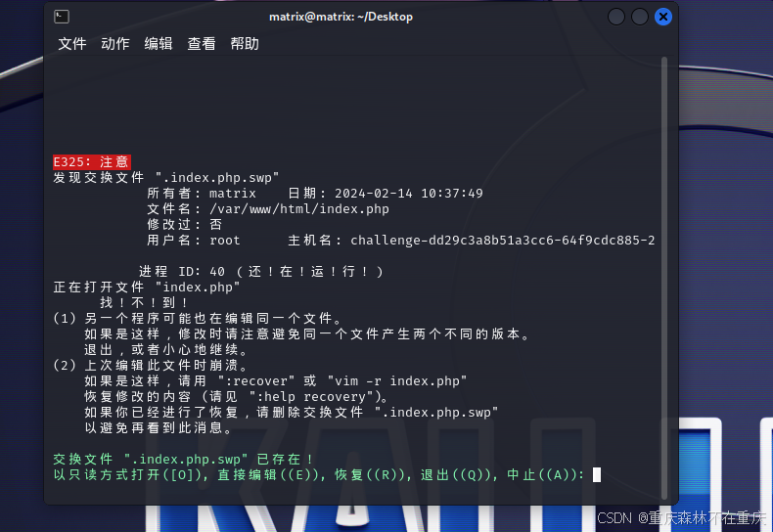The width and height of the screenshot is (773, 532).
Task: Click the 中止((A)) option text
Action: point(542,475)
